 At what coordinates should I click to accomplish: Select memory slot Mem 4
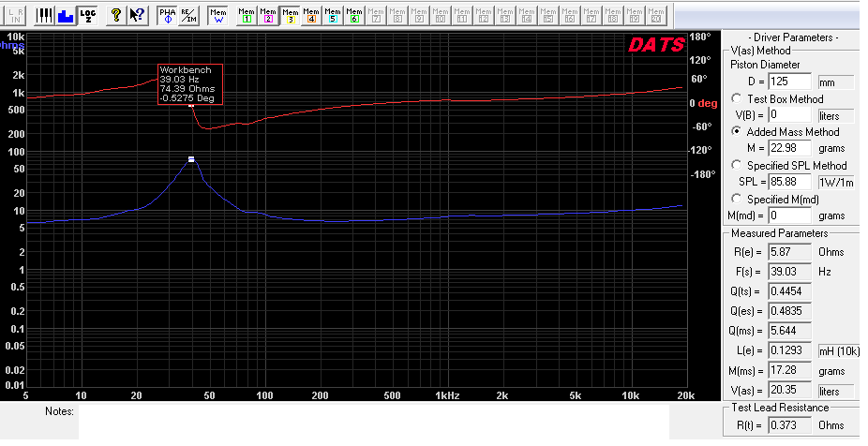(311, 16)
